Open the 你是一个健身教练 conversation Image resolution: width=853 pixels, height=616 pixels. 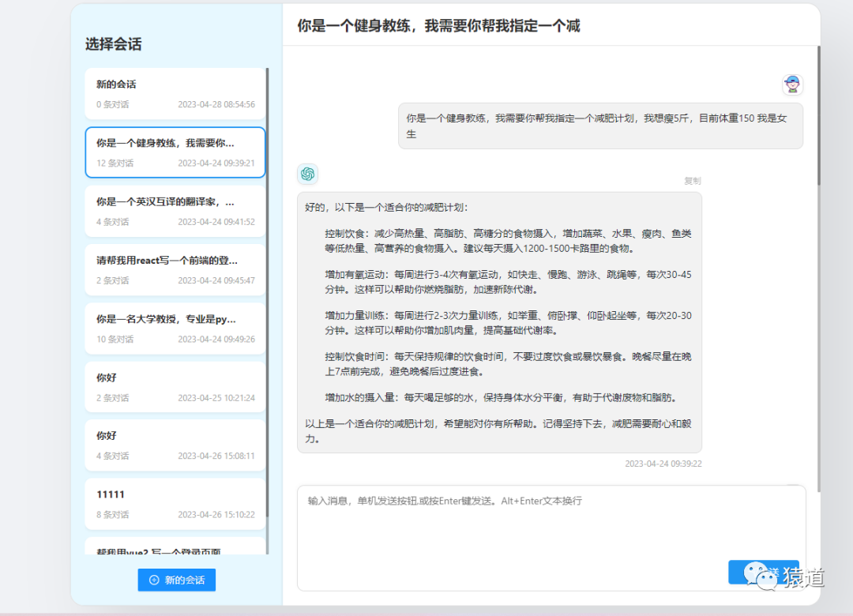click(175, 152)
